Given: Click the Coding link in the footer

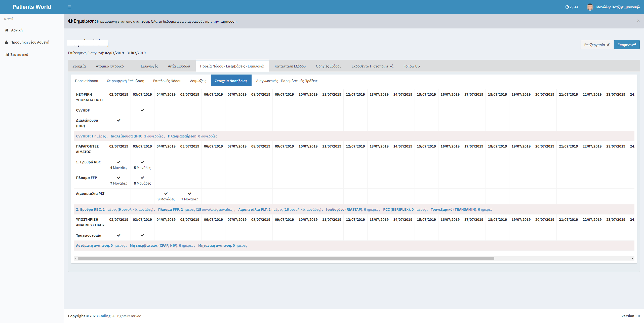Looking at the screenshot, I should [104, 316].
